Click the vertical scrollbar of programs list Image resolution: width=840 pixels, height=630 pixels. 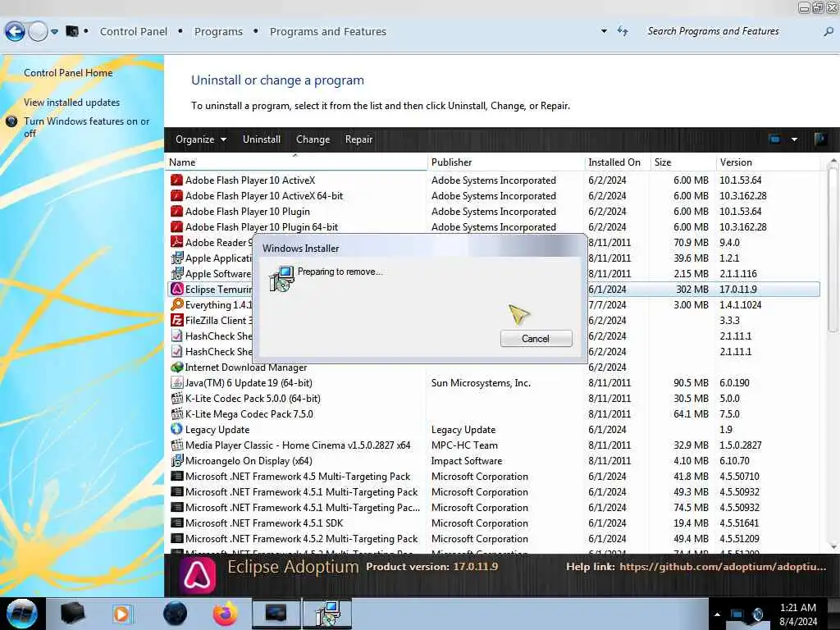pos(833,251)
